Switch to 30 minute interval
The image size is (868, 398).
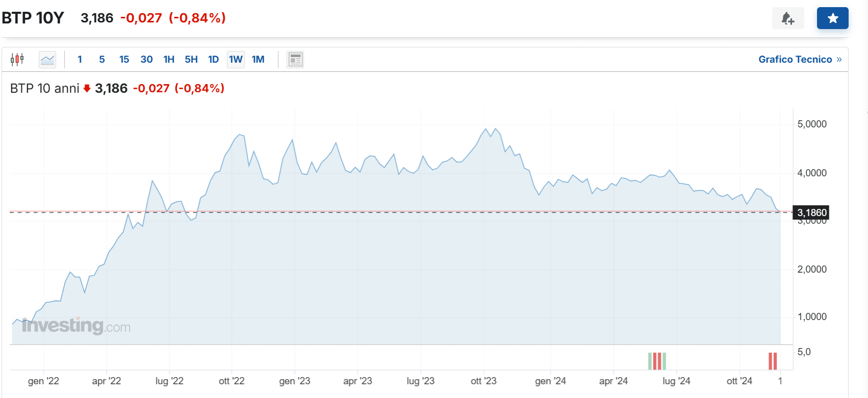point(146,60)
